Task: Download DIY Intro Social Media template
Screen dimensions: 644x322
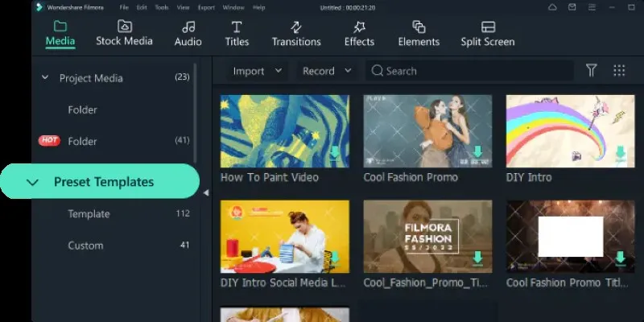Action: [335, 258]
